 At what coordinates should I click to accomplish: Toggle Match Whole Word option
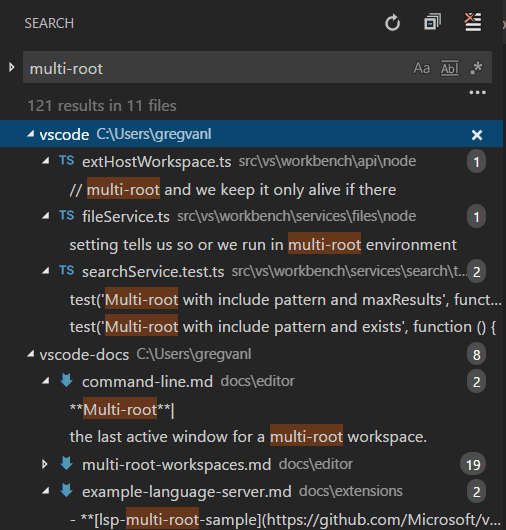point(450,68)
